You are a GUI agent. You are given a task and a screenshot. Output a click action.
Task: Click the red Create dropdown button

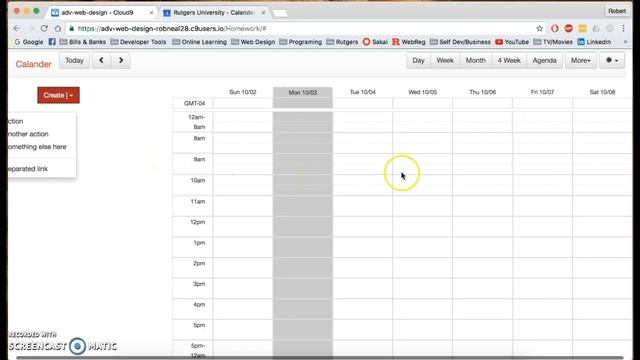tap(58, 95)
